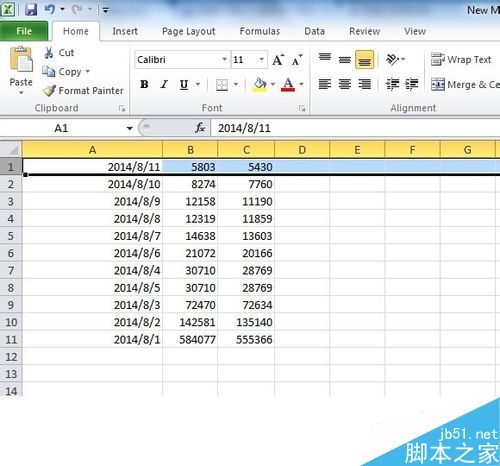Toggle Bottom Align button
Viewport: 500px width, 466px height.
[364, 60]
